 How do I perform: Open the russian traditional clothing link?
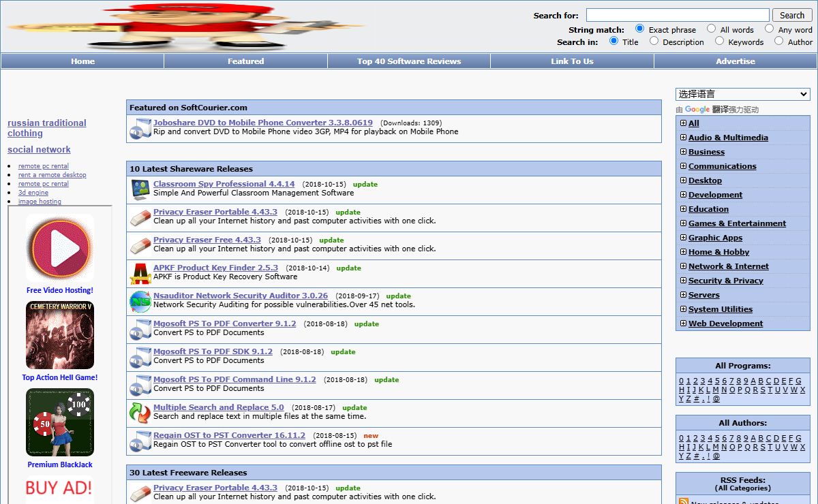coord(47,128)
